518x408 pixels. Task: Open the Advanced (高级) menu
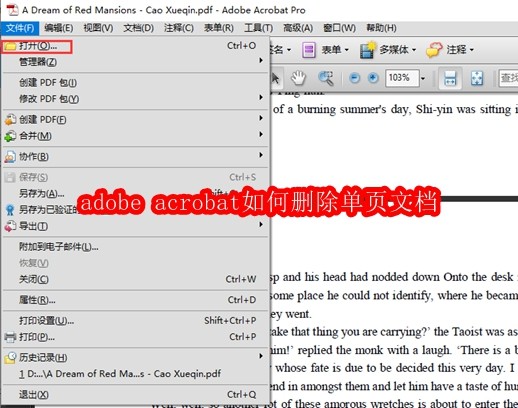pos(298,28)
